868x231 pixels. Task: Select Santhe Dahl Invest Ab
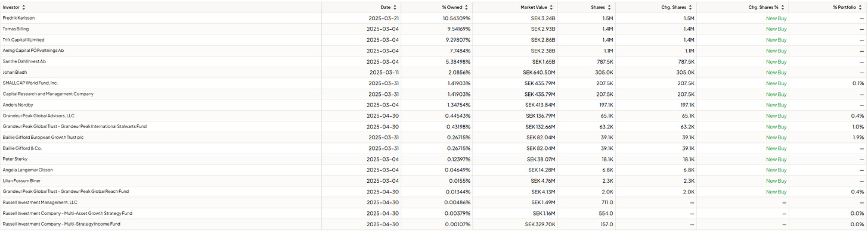24,61
